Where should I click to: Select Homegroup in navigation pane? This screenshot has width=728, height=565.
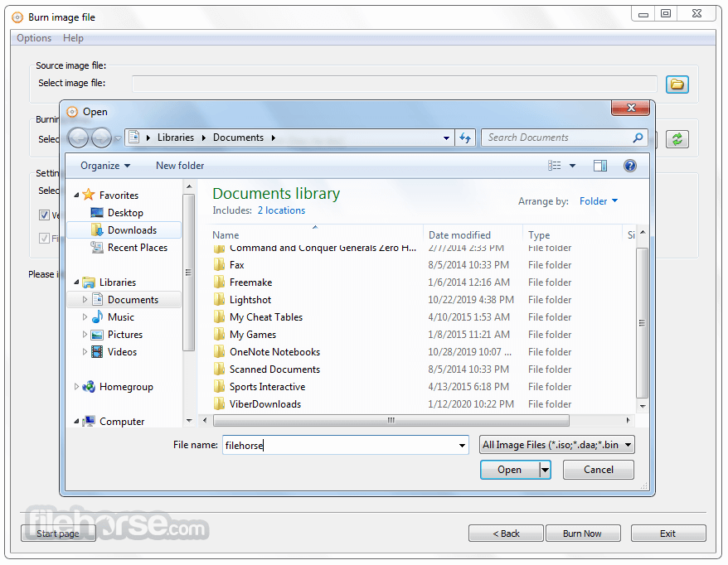point(126,387)
